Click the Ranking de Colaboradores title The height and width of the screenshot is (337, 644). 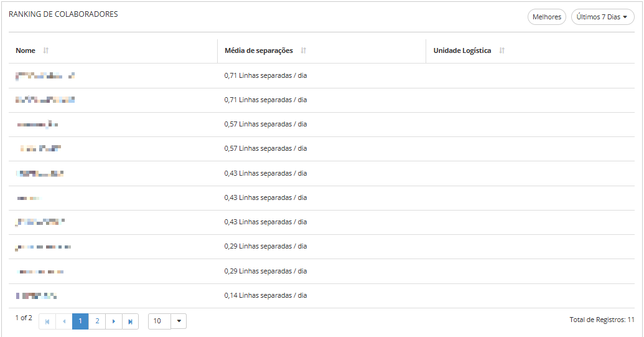point(63,14)
